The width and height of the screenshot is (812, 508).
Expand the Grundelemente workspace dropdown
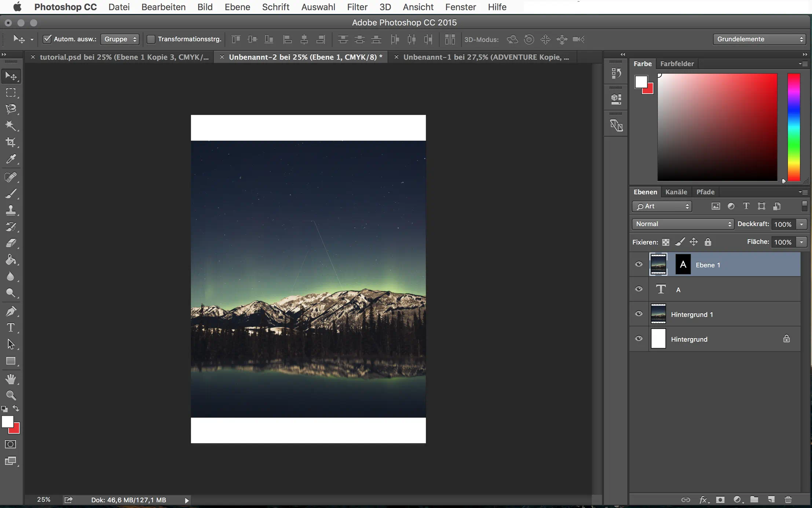(759, 39)
